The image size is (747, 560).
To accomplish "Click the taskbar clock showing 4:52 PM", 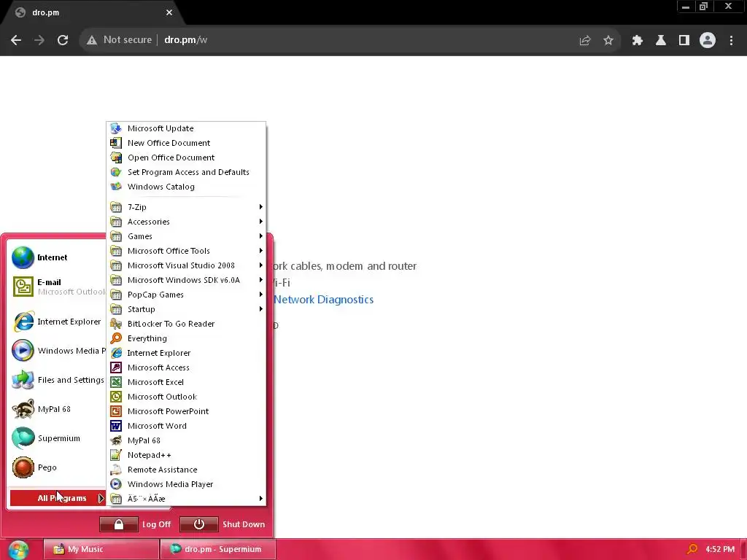I will 720,549.
